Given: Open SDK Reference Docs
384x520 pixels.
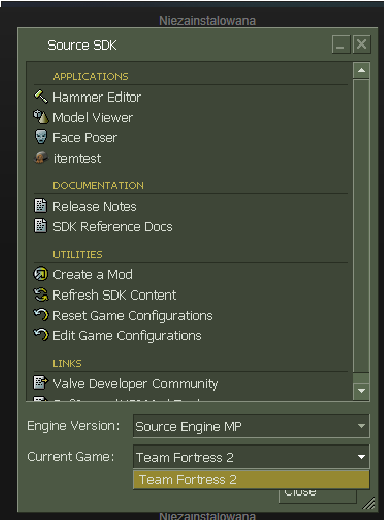Looking at the screenshot, I should (113, 227).
